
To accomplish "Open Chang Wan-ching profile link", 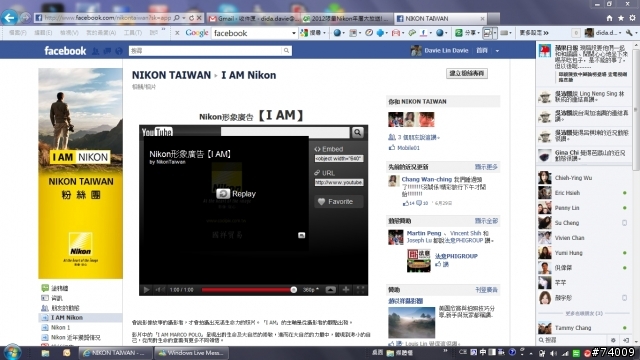I will (x=427, y=179).
